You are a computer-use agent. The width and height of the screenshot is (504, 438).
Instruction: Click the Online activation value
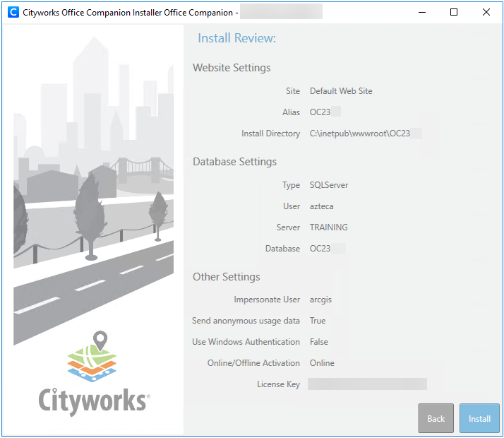point(322,363)
